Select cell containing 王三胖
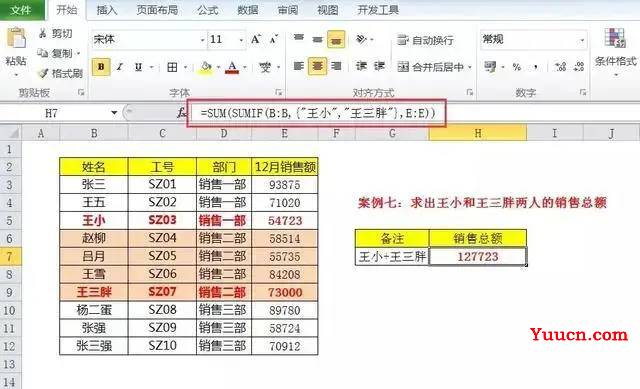640x389 pixels. (94, 292)
